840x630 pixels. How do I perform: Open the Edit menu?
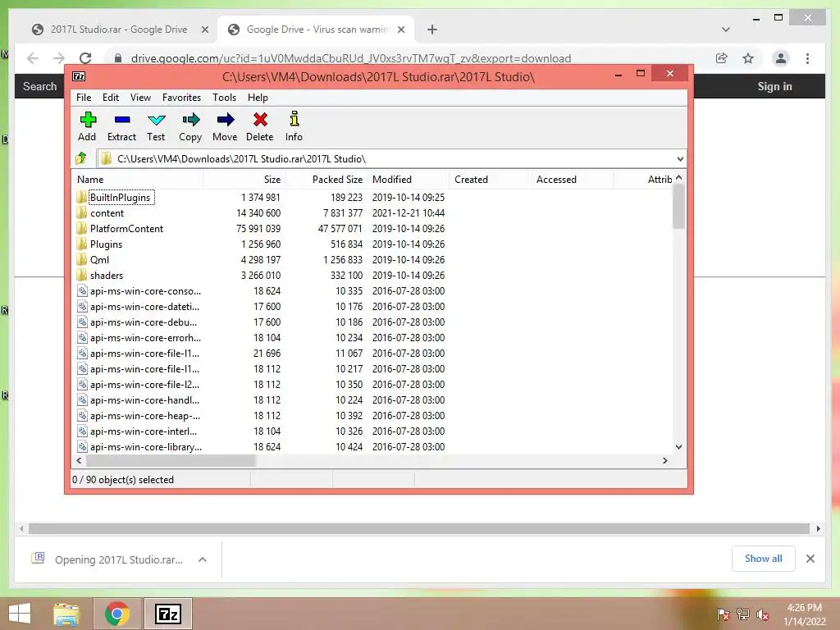click(x=111, y=98)
